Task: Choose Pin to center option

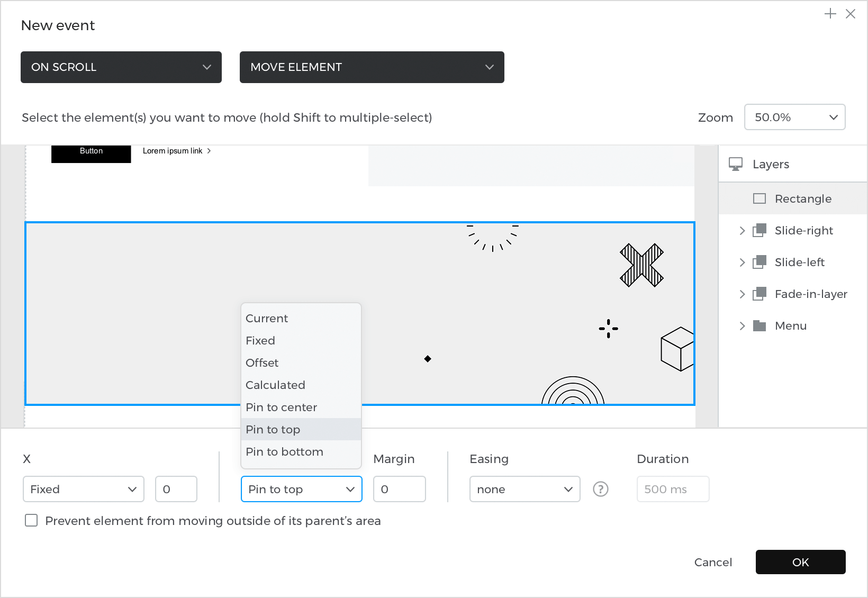Action: coord(282,407)
